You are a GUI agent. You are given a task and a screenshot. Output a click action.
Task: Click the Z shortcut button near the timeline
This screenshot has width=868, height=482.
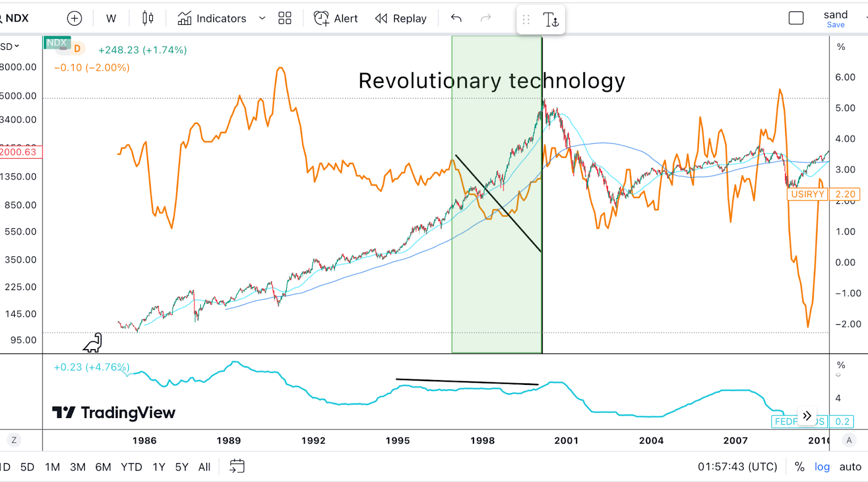point(13,440)
